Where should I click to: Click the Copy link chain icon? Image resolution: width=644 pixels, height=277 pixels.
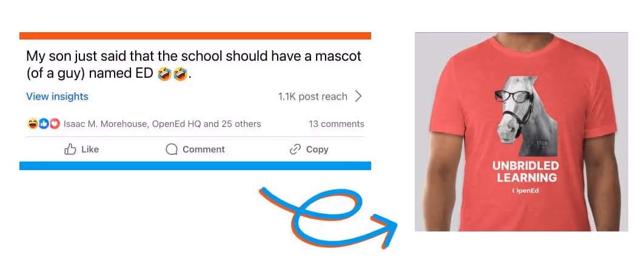point(295,149)
